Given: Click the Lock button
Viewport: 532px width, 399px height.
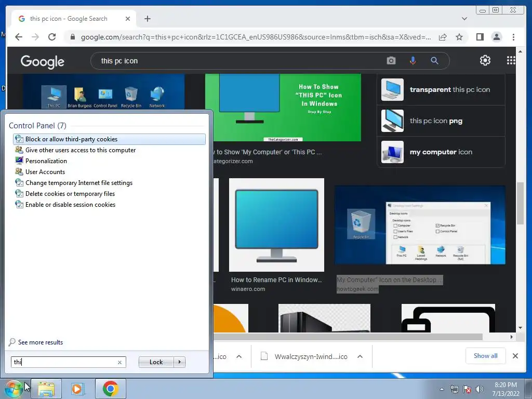Looking at the screenshot, I should 156,362.
